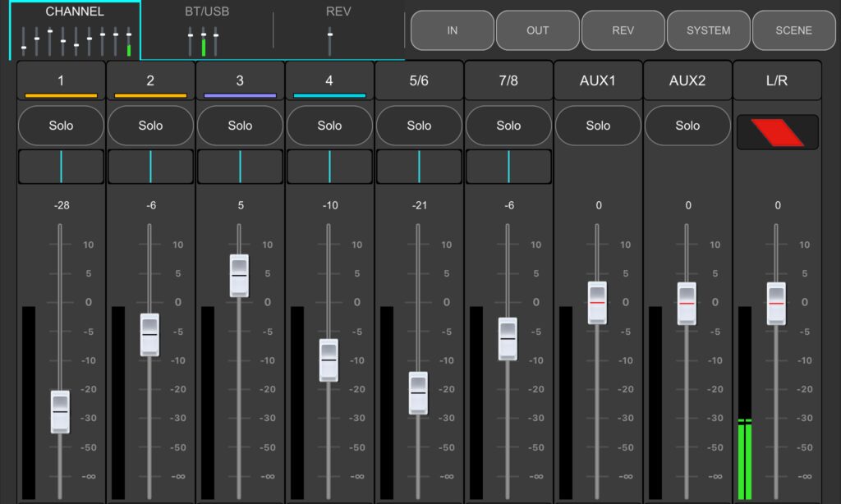Select channel 3 with purple color bar
This screenshot has width=841, height=504.
tap(240, 80)
